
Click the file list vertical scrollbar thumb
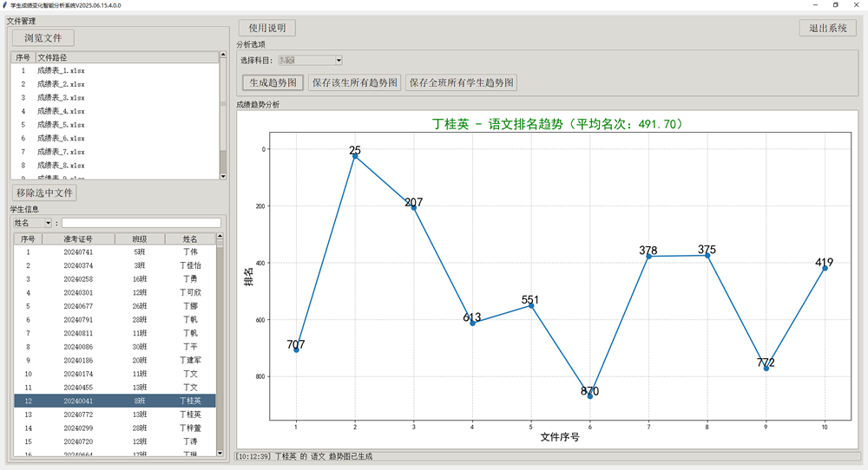coord(223,161)
